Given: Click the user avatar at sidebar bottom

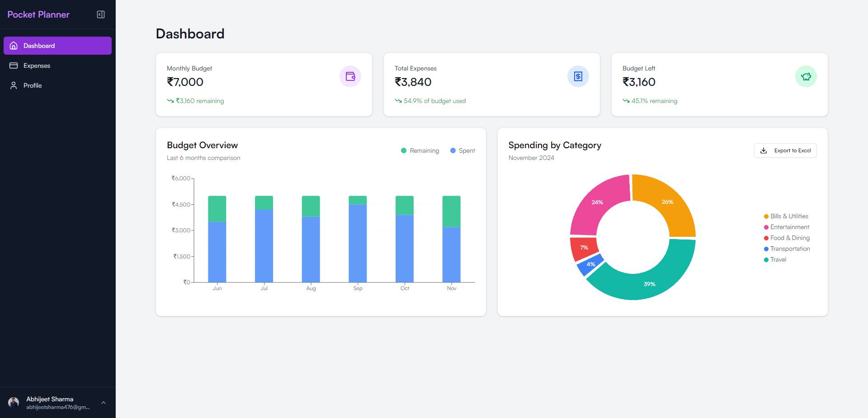Looking at the screenshot, I should pyautogui.click(x=14, y=403).
